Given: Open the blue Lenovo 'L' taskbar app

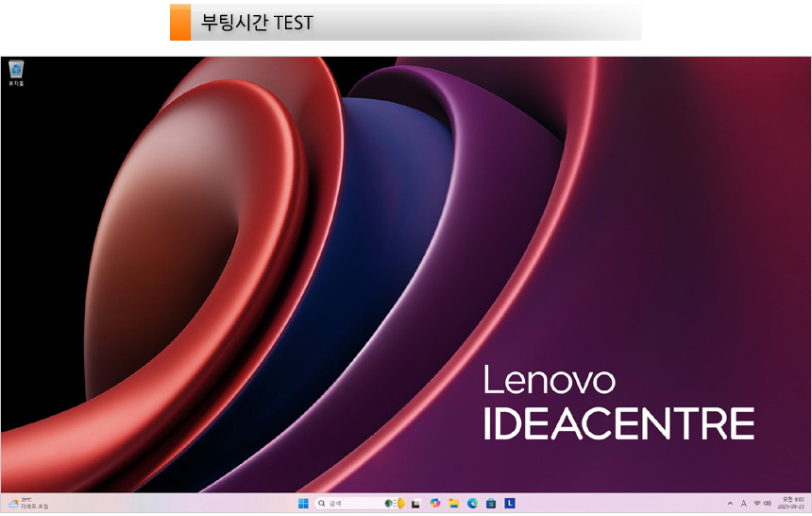Looking at the screenshot, I should click(510, 504).
